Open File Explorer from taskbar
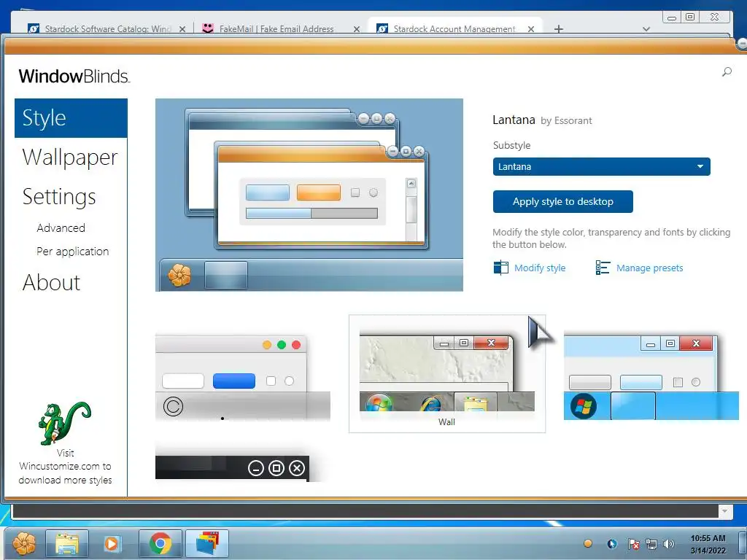The width and height of the screenshot is (747, 560). (x=67, y=543)
